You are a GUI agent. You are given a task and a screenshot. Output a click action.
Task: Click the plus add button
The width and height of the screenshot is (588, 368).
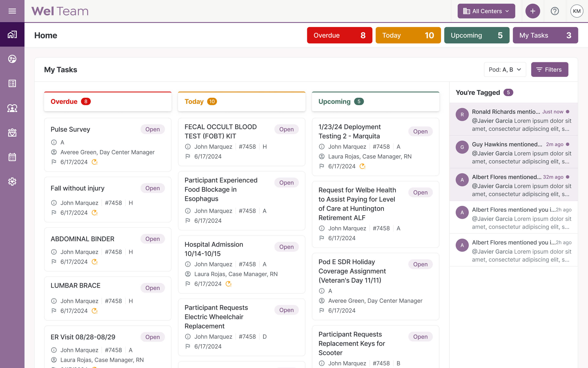click(x=533, y=11)
